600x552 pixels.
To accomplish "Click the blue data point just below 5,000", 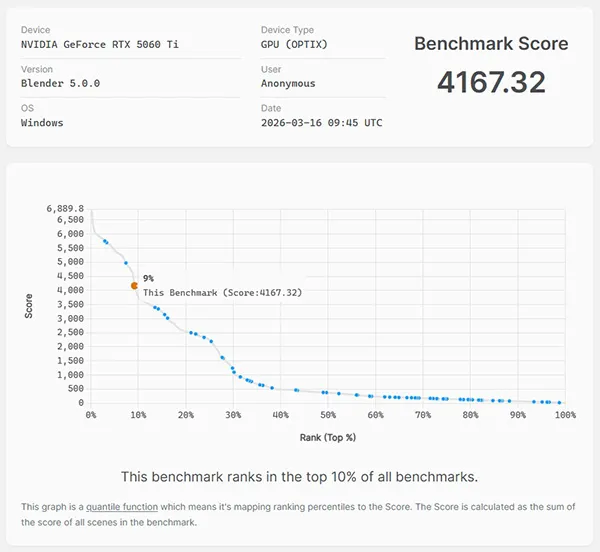I will (x=126, y=263).
